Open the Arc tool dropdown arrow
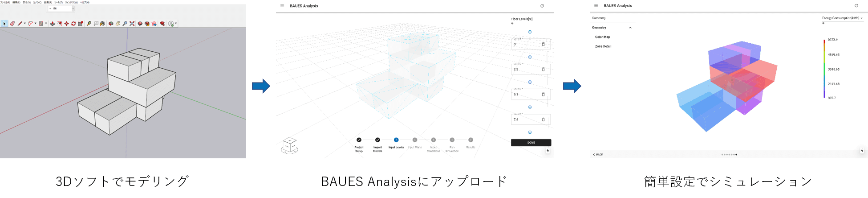The image size is (868, 198). (x=36, y=24)
